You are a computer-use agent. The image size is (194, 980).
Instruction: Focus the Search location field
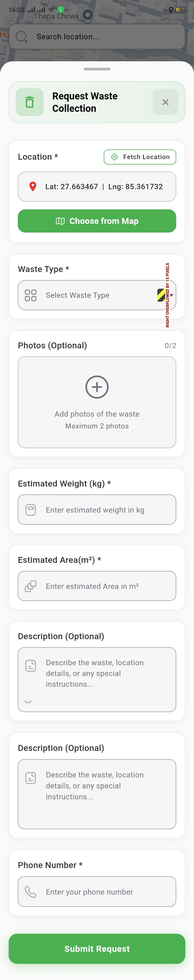pyautogui.click(x=97, y=37)
